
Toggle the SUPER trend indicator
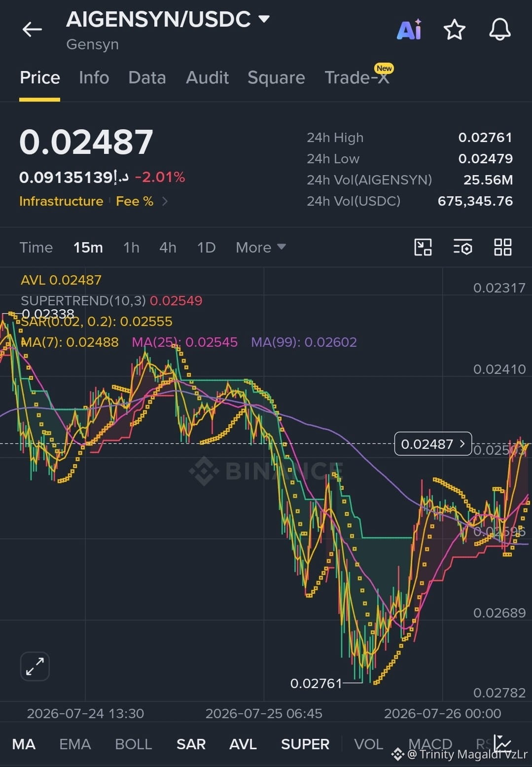pyautogui.click(x=305, y=744)
